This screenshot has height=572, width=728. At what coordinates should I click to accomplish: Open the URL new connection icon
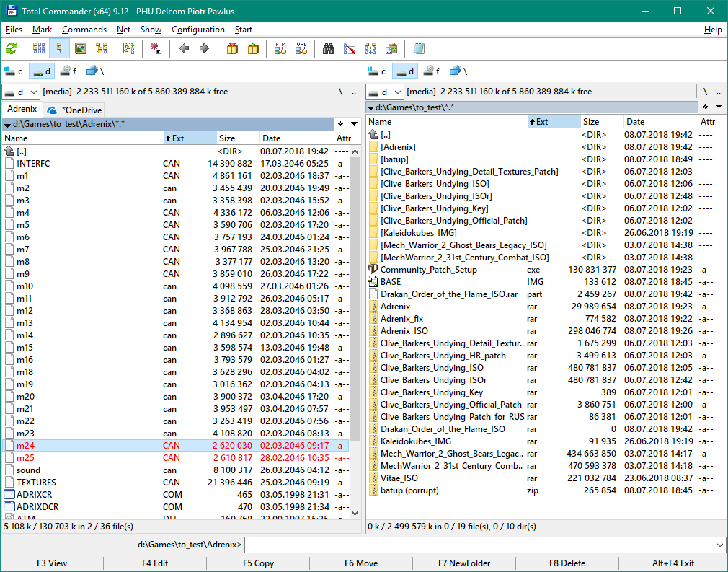click(301, 49)
